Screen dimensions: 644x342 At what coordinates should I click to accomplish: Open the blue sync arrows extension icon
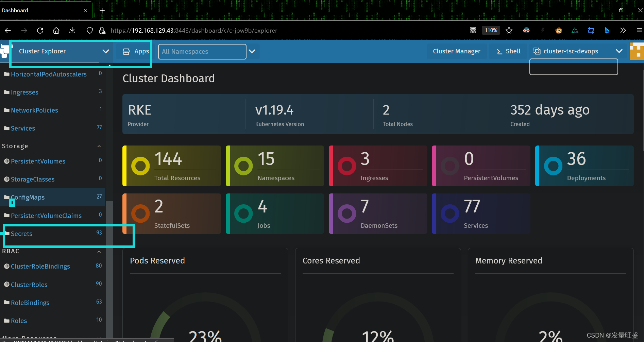pyautogui.click(x=591, y=31)
